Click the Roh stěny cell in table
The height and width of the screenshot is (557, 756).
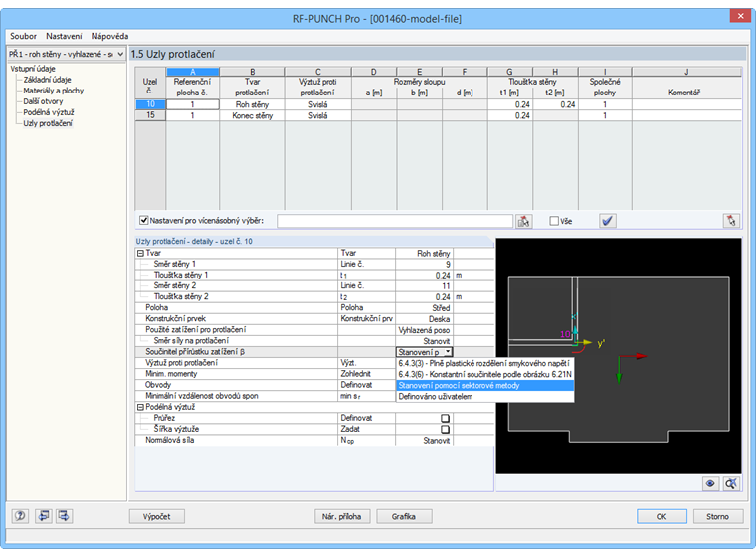click(252, 104)
